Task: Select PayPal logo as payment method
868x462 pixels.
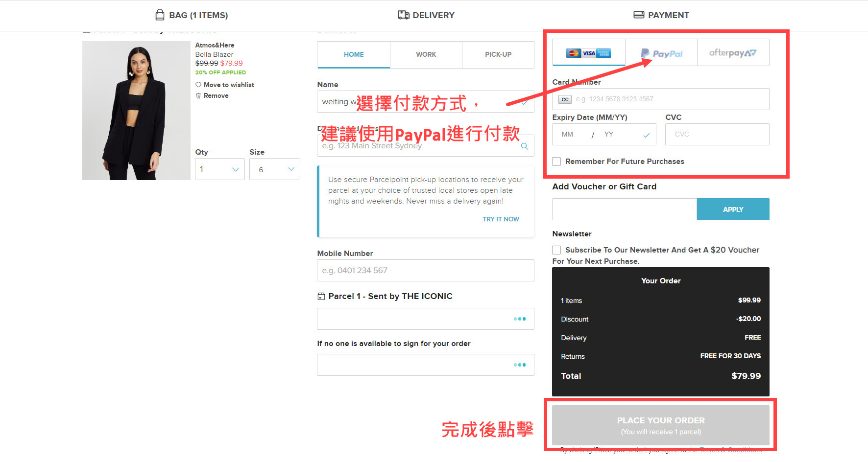Action: [661, 53]
